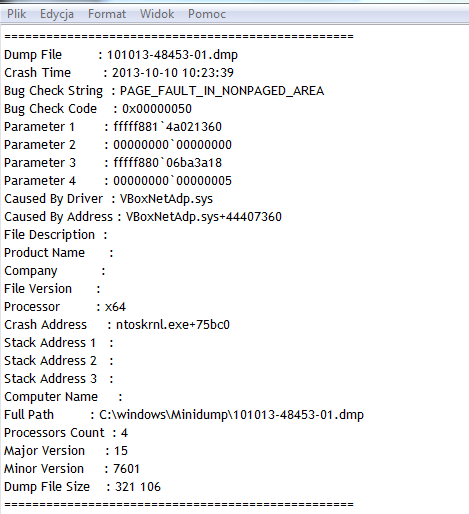
Task: Click the PAGE_FAULT_IN_NONPAGED_AREA text
Action: pos(222,91)
